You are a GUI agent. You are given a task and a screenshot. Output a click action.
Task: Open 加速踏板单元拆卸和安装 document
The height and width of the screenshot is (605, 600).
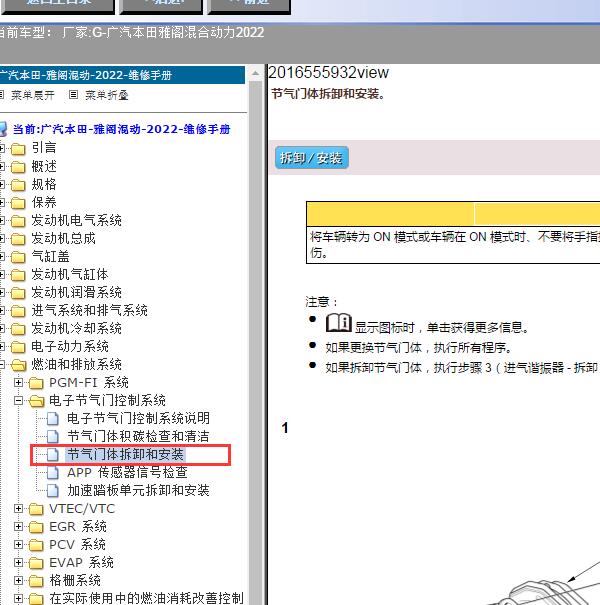click(x=139, y=490)
